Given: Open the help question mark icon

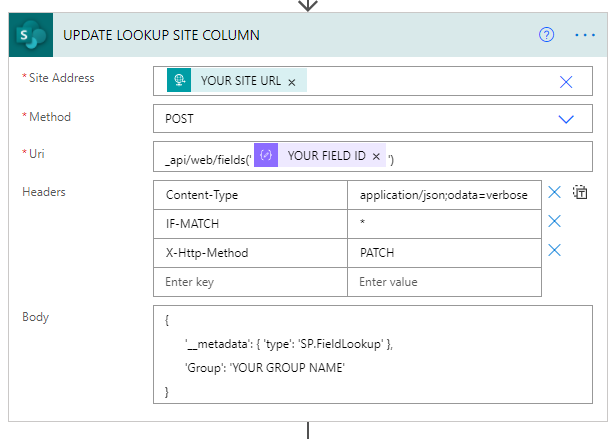Looking at the screenshot, I should (546, 35).
